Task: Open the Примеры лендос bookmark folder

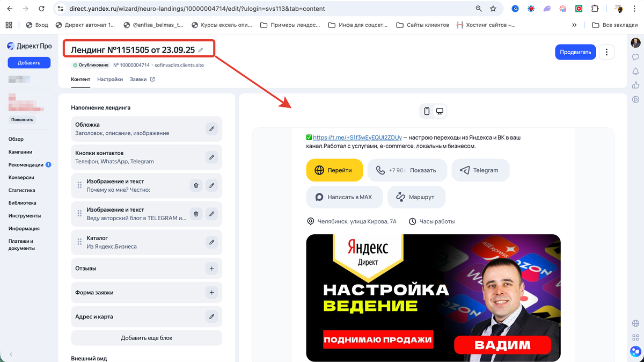Action: (x=291, y=25)
